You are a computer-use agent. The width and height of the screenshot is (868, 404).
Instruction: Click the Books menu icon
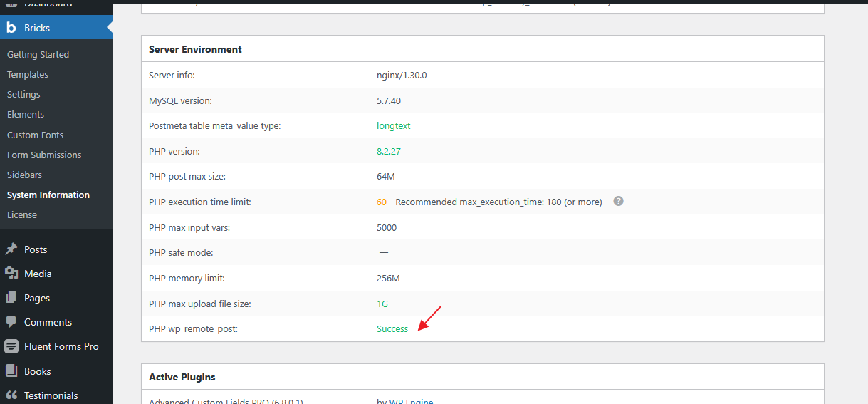pos(11,371)
